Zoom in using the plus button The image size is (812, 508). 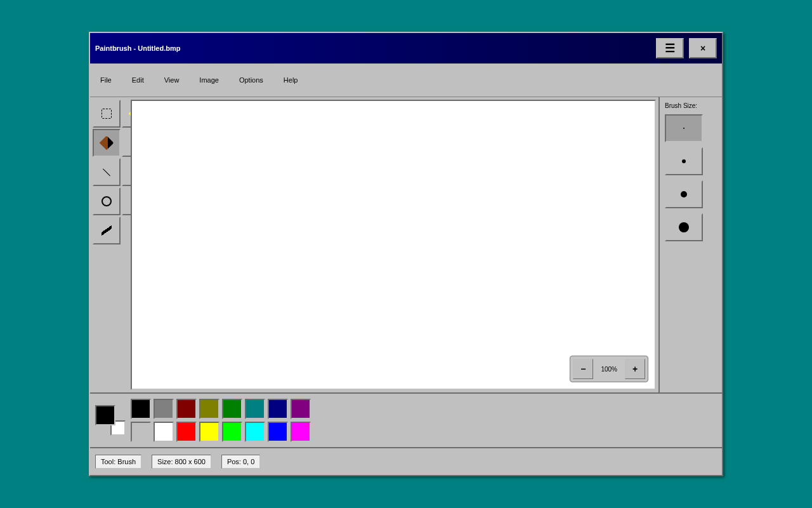tap(634, 368)
